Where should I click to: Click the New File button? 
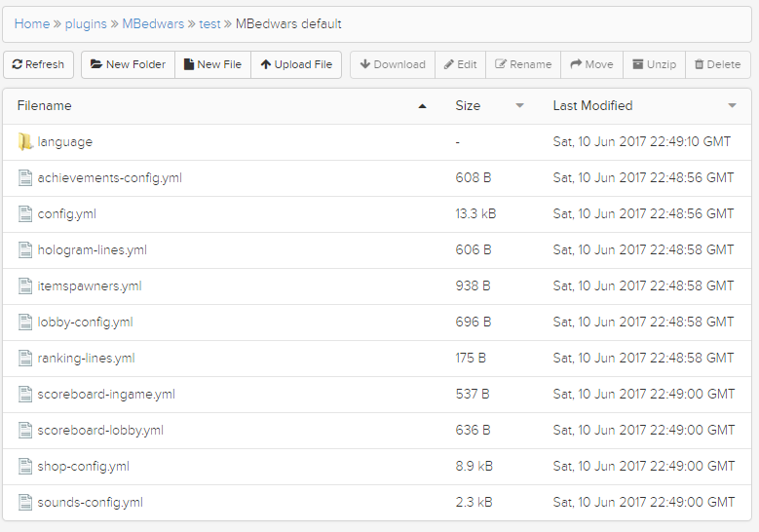click(212, 64)
